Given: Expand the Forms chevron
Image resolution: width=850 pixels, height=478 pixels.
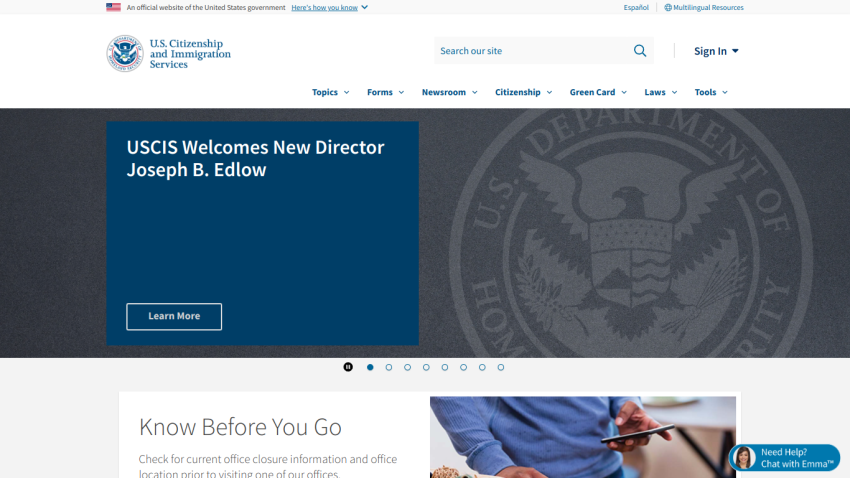Looking at the screenshot, I should point(401,93).
